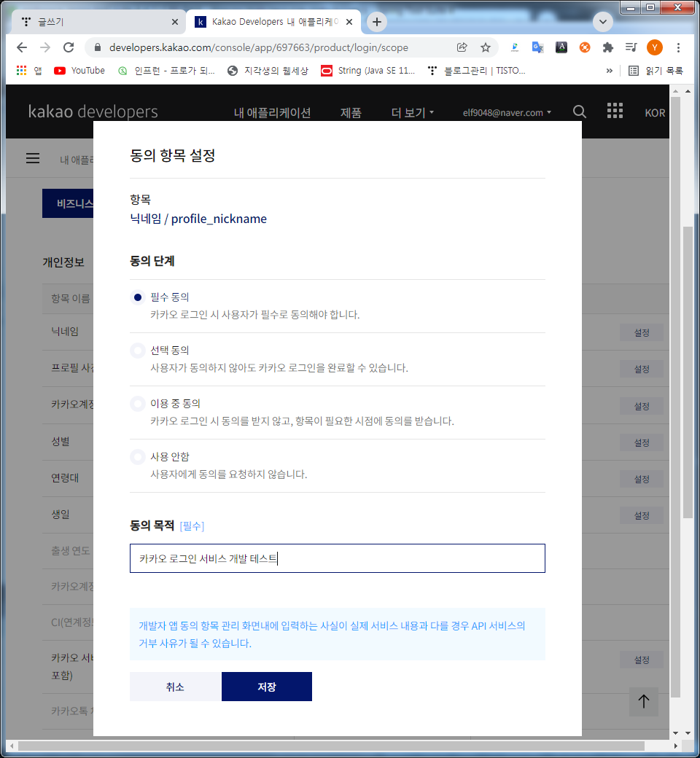
Task: Open the 인프런 bookmark
Action: 166,71
